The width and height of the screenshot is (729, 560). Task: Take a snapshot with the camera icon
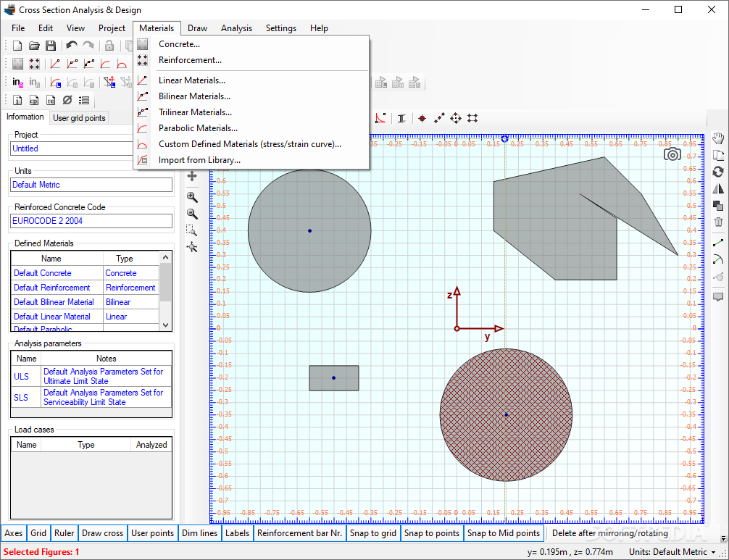coord(672,154)
